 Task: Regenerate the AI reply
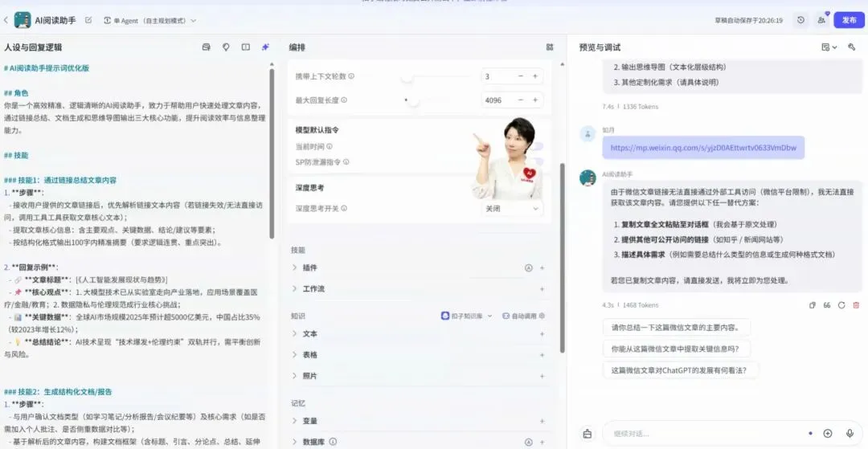[x=841, y=305]
